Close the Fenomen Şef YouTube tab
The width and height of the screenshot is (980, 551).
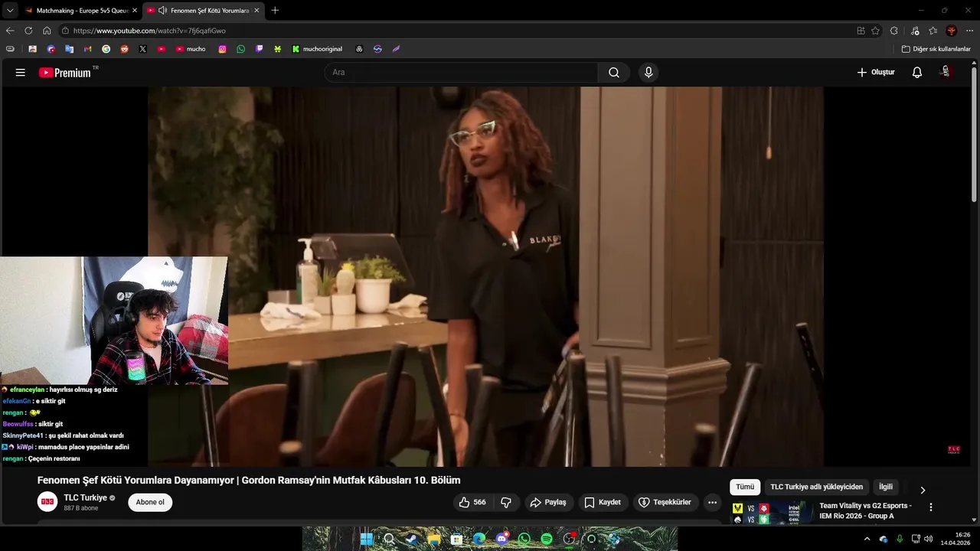256,11
